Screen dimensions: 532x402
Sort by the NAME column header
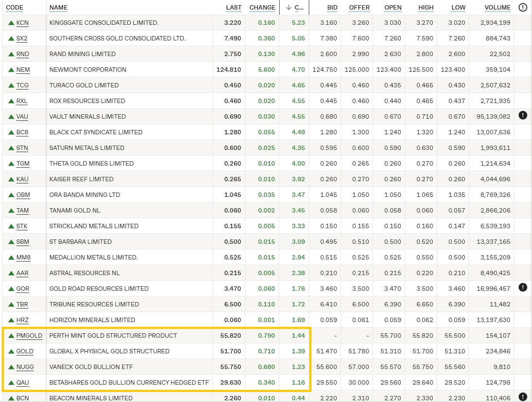pos(59,7)
